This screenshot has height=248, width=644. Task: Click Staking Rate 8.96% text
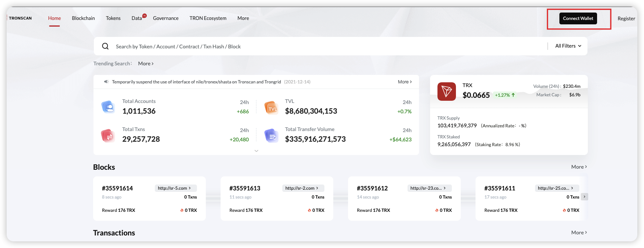pyautogui.click(x=497, y=145)
